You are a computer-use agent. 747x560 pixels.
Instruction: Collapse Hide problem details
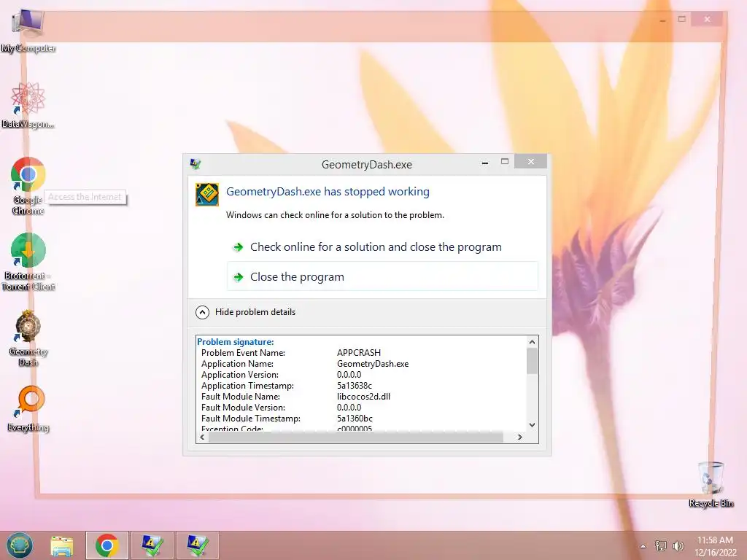coord(246,312)
